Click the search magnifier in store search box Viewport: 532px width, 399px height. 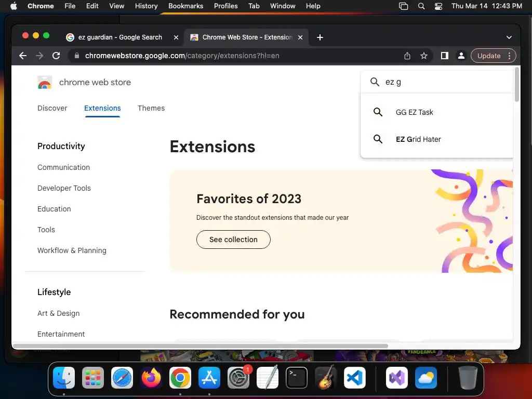[x=375, y=82]
